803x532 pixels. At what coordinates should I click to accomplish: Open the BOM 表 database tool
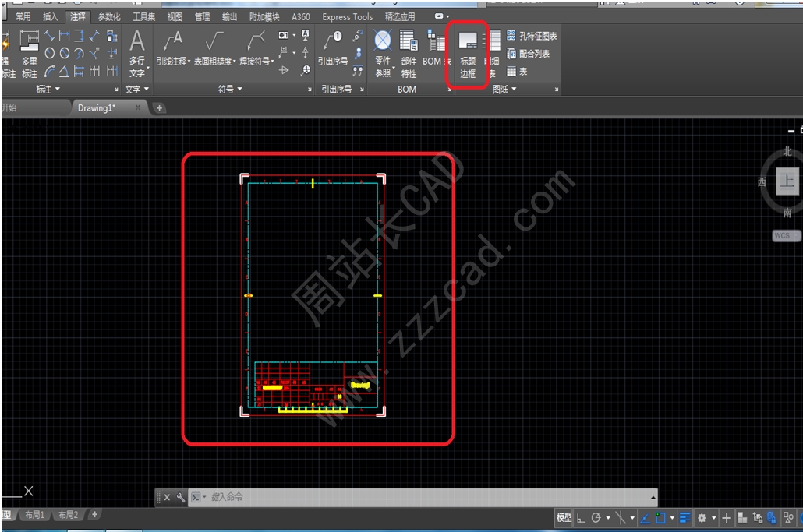(436, 49)
